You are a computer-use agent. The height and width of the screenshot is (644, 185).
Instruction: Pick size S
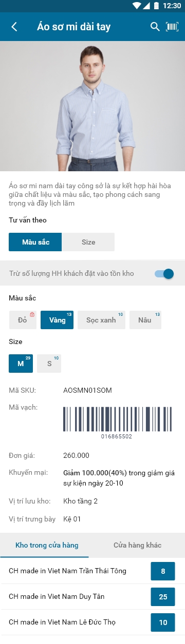pyautogui.click(x=49, y=364)
